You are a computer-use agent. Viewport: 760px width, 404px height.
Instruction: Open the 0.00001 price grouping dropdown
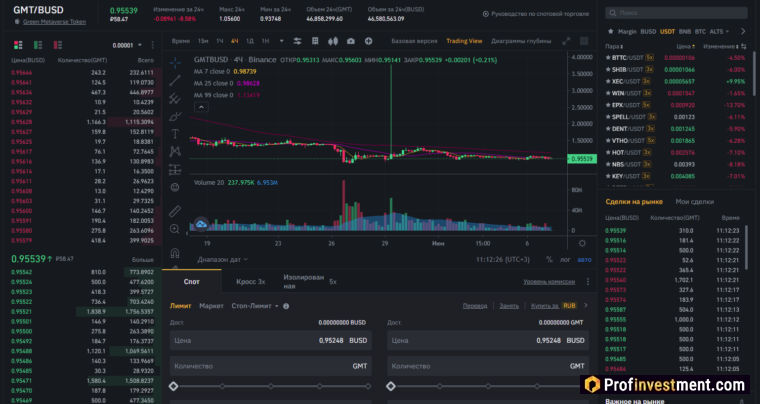(x=127, y=45)
